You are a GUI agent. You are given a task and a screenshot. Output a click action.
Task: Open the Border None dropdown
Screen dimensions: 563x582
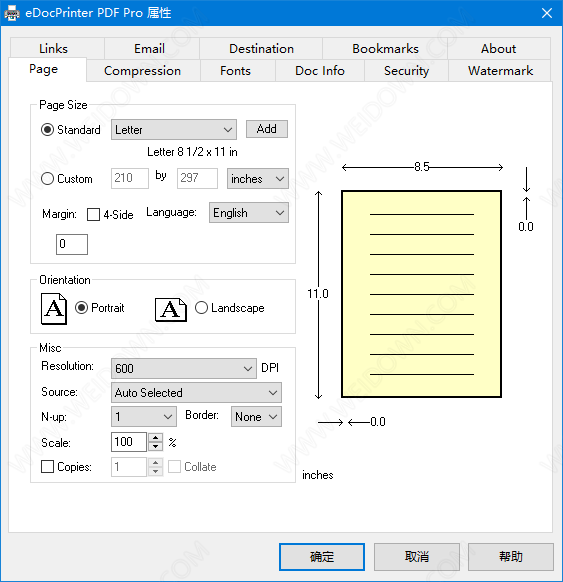(x=256, y=416)
